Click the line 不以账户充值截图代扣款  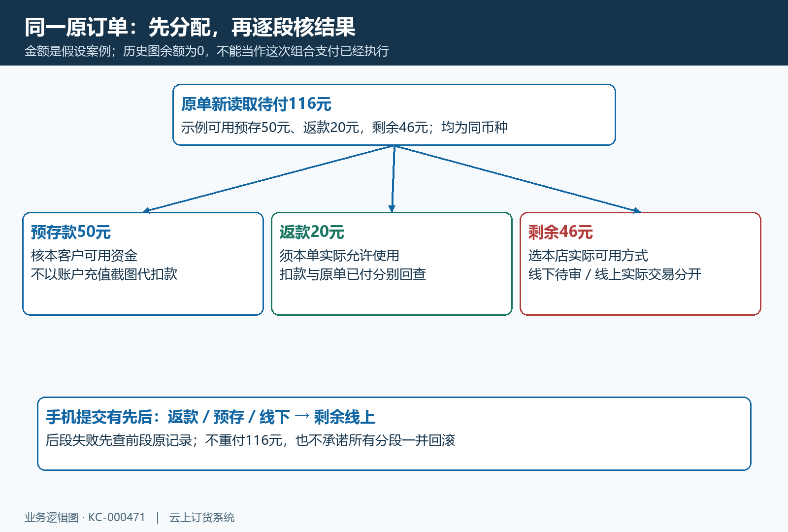tap(104, 274)
